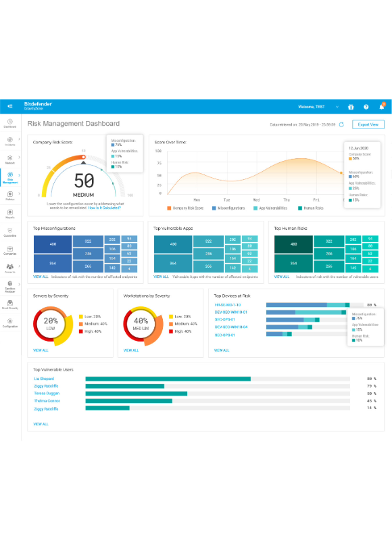This screenshot has width=392, height=541.
Task: Open the Dashboard sidebar item
Action: (9, 123)
